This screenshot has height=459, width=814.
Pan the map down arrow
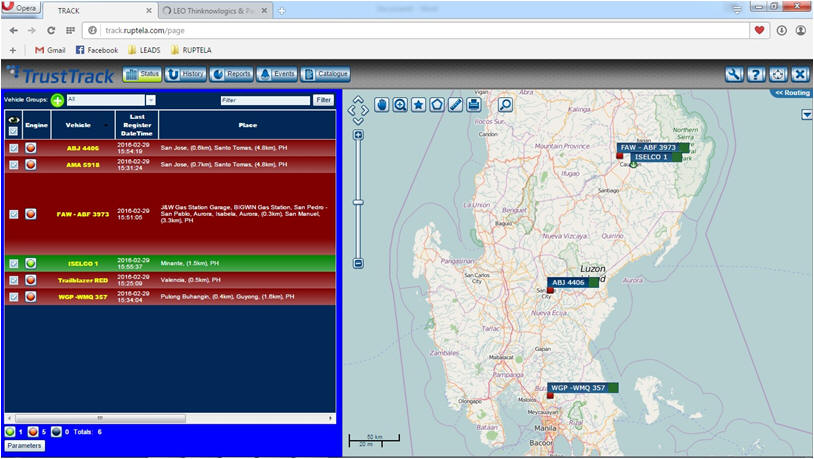click(x=358, y=121)
